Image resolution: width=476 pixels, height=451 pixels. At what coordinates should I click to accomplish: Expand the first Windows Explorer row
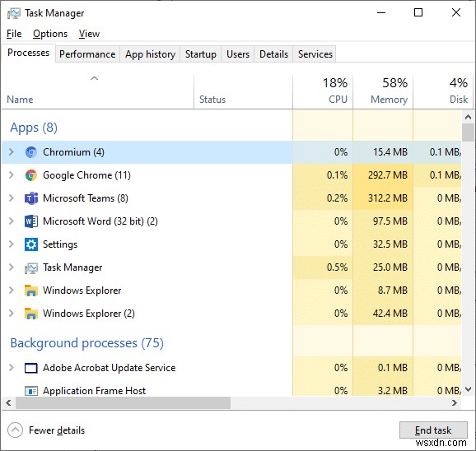pyautogui.click(x=12, y=291)
